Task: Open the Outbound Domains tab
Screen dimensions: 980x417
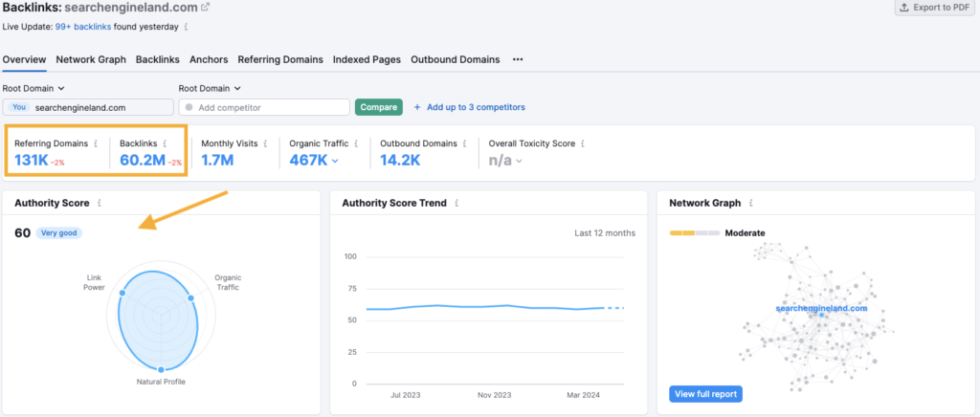Action: pos(456,60)
